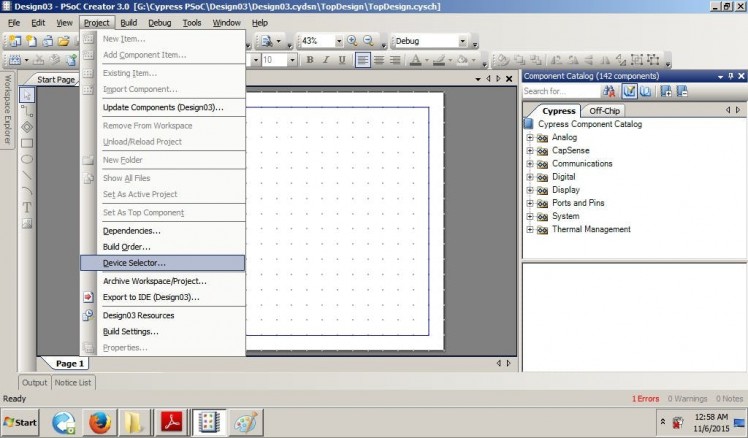Click the open book catalog icon
Image resolution: width=748 pixels, height=438 pixels.
pyautogui.click(x=645, y=91)
